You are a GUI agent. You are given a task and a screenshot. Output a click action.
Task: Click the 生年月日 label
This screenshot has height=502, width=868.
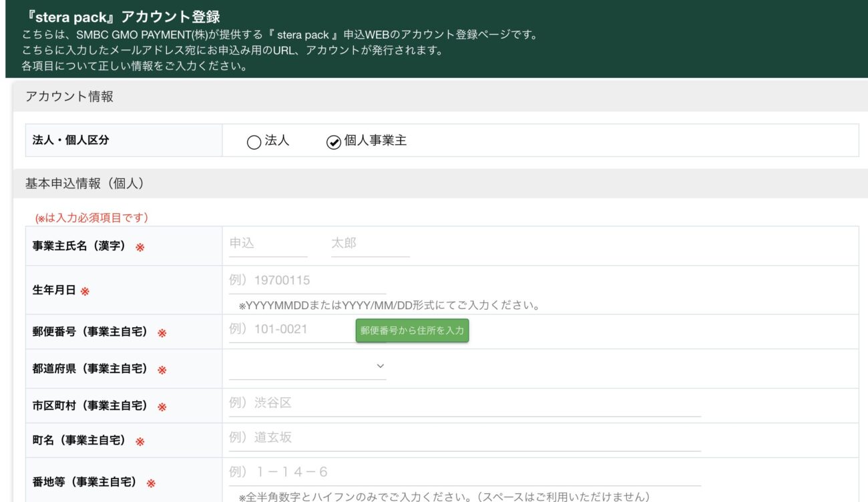click(54, 290)
